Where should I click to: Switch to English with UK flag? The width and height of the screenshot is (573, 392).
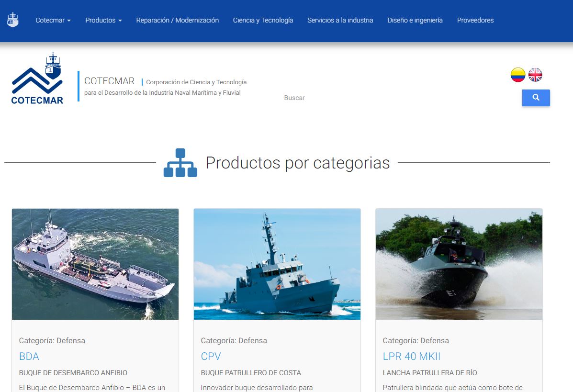tap(535, 75)
